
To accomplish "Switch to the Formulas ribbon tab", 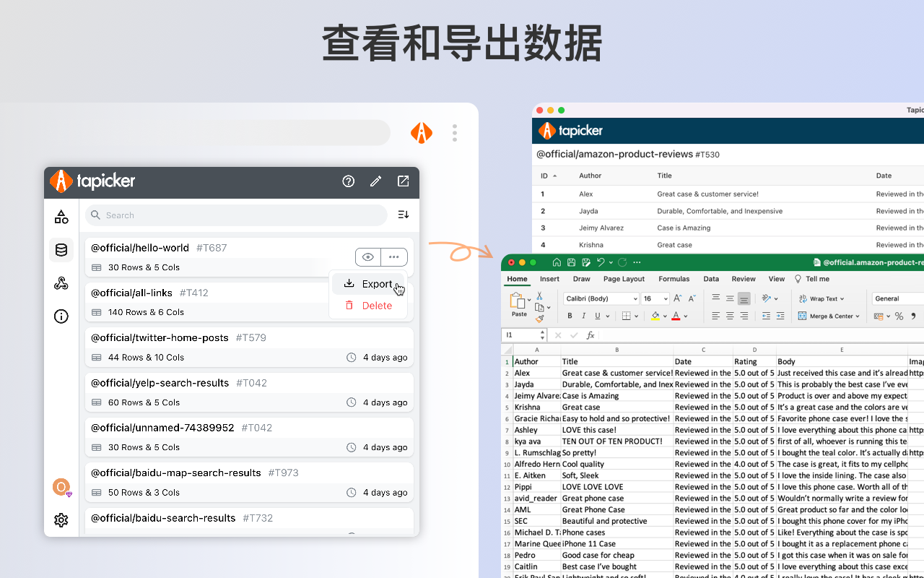I will click(674, 279).
